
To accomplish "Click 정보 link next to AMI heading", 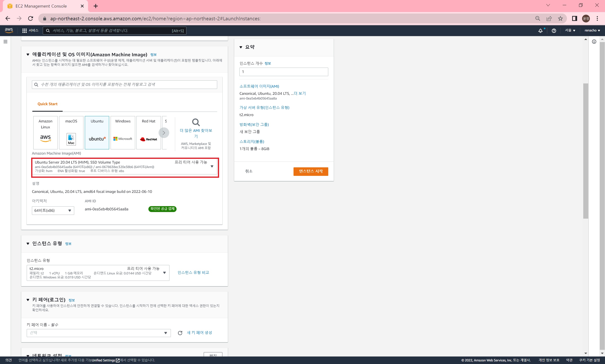I will (x=153, y=55).
